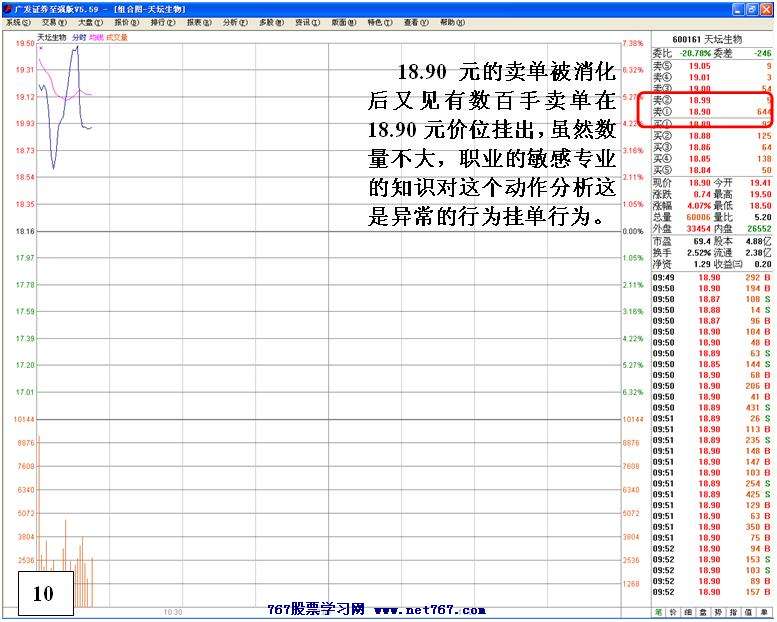777x622 pixels.
Task: Switch to the 价 price tab
Action: 673,611
